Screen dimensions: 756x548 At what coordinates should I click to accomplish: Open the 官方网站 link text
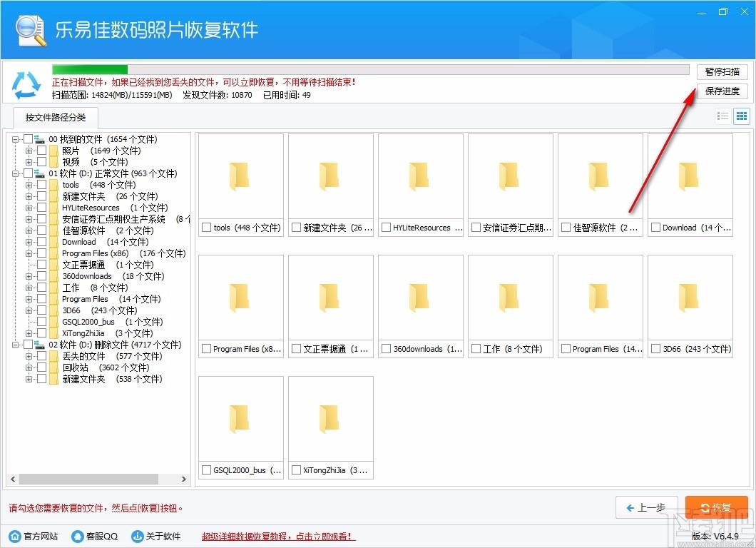coord(41,537)
